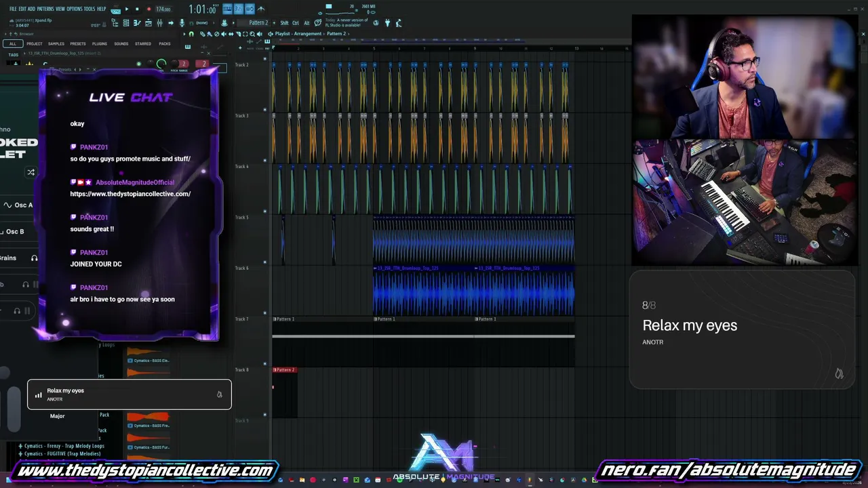This screenshot has width=868, height=488.
Task: Click the plug icon in the top toolbar
Action: pos(387,23)
